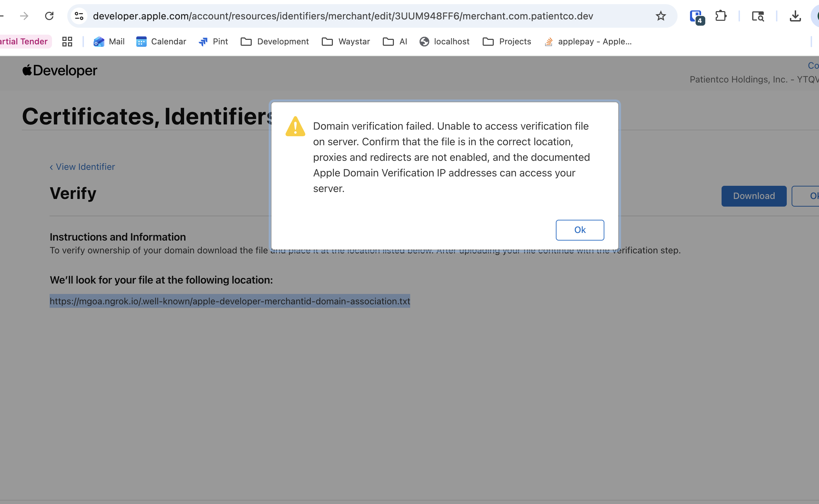Click the Ok button in dialog
This screenshot has width=819, height=504.
[580, 230]
